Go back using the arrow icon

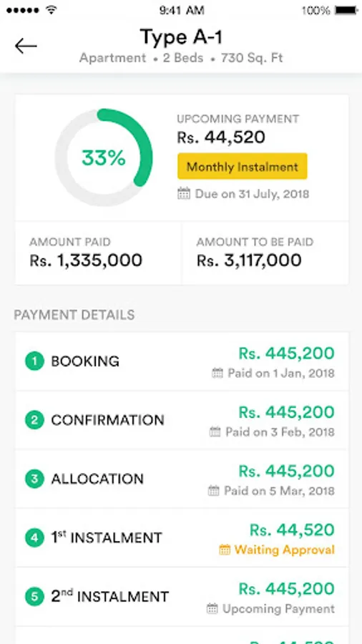pos(26,46)
